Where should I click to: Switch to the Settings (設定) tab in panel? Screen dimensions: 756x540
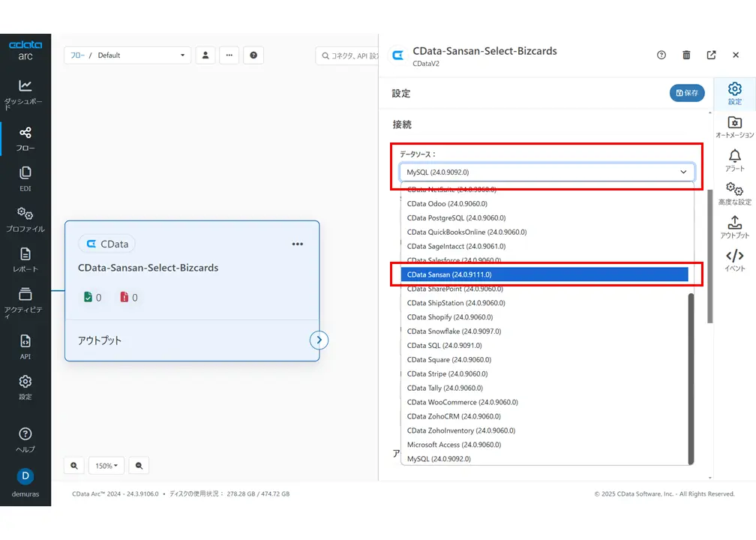pos(735,93)
